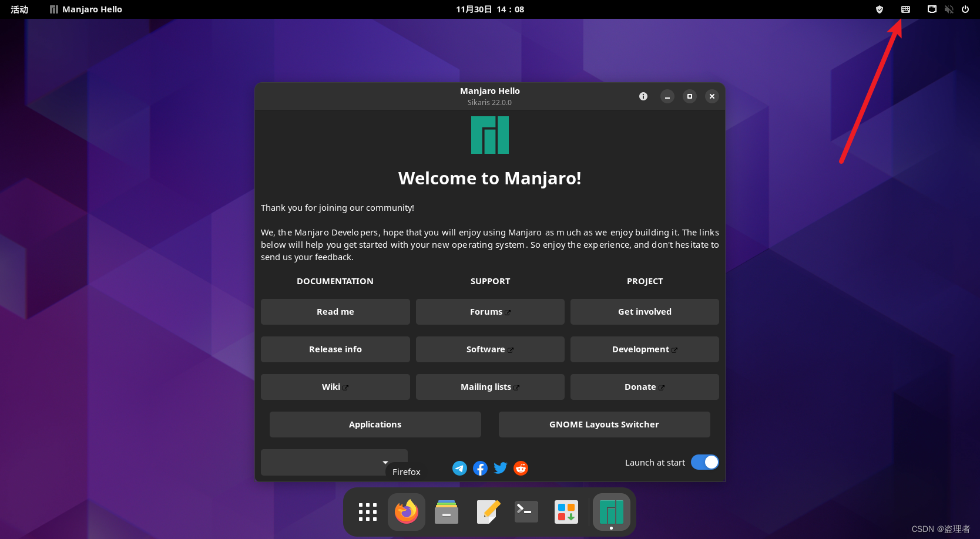The width and height of the screenshot is (980, 539).
Task: Click the Donate button
Action: [645, 387]
